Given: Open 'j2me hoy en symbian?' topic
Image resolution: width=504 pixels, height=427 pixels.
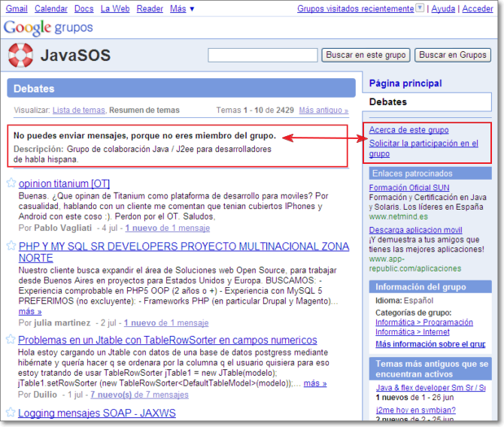Looking at the screenshot, I should (x=415, y=410).
